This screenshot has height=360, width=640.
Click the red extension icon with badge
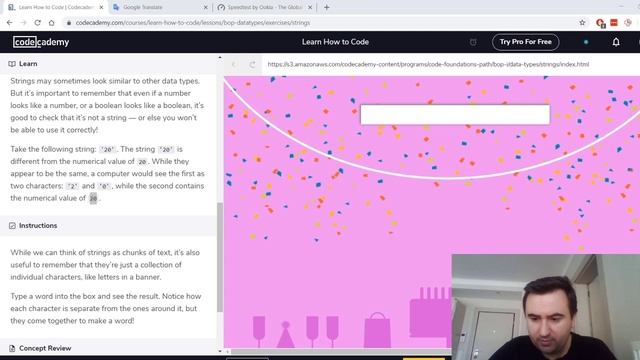tap(600, 23)
